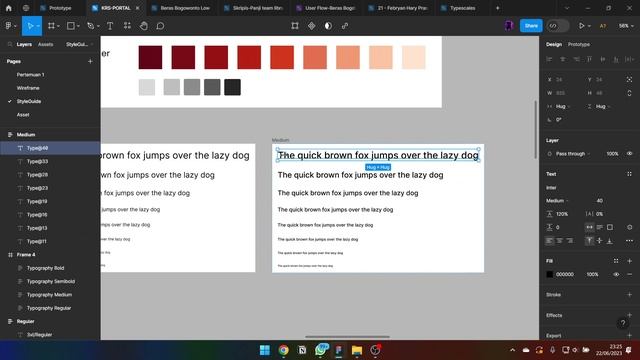Open the present options arrow
The height and width of the screenshot is (360, 640).
point(589,26)
